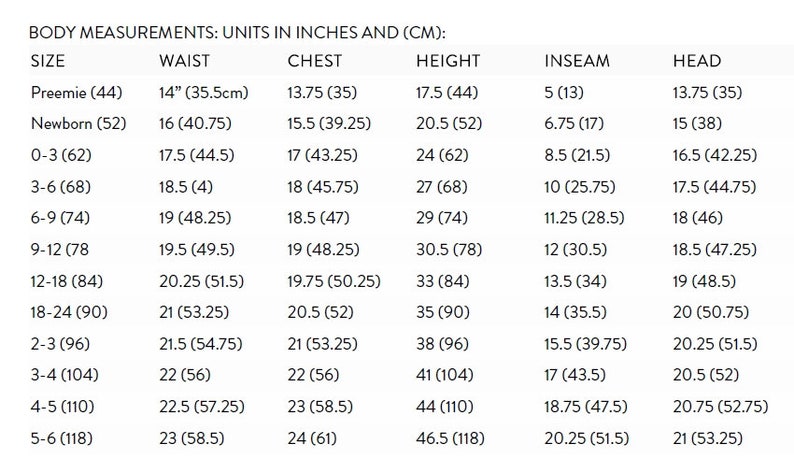Click the HEAD column header
The image size is (794, 473).
(697, 61)
